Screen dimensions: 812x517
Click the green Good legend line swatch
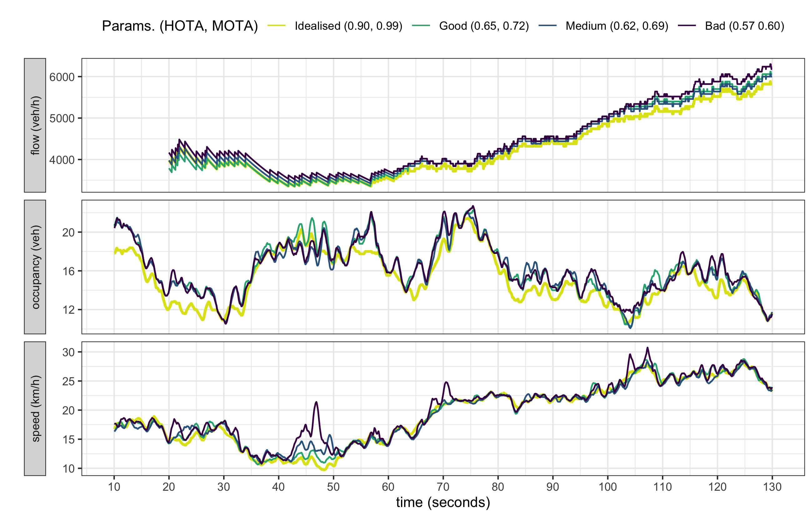click(421, 26)
